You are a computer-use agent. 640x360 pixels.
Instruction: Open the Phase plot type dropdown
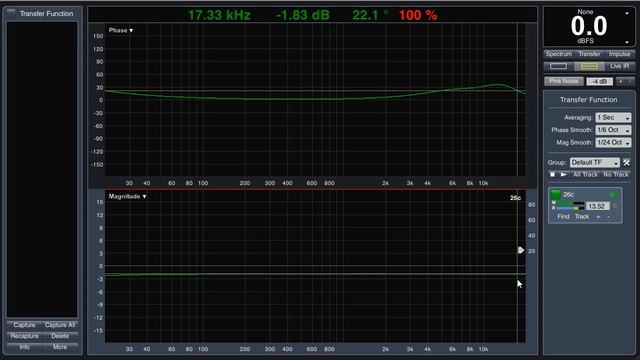click(121, 30)
